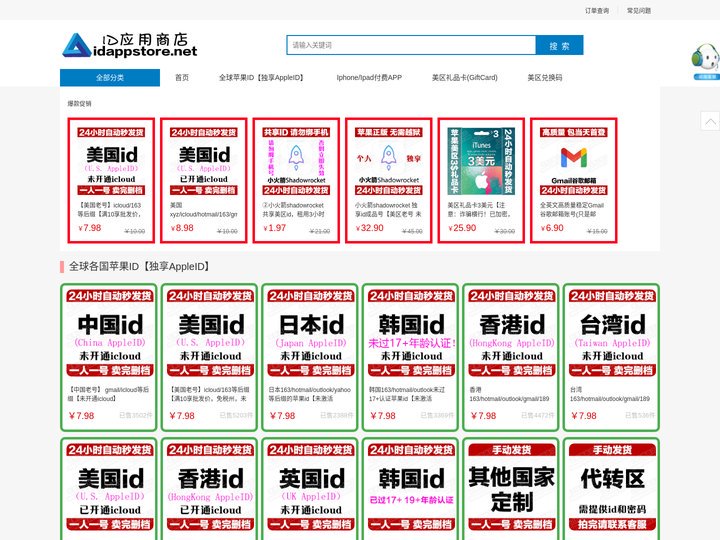This screenshot has height=540, width=720.
Task: Click the ¥25.90 gift card price
Action: point(462,228)
